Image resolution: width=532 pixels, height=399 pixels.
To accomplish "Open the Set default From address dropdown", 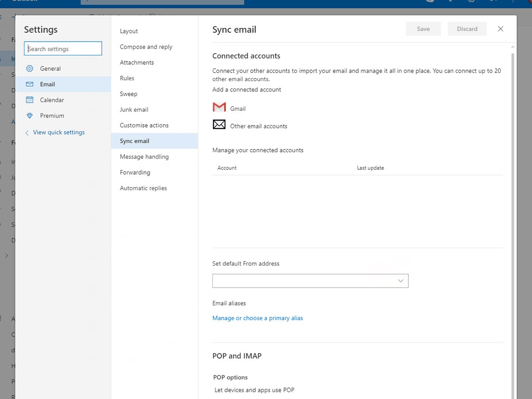I will pos(310,281).
